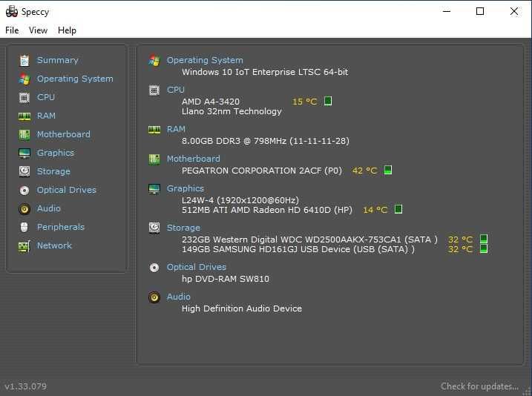Click the RAM icon in summary panel
Image resolution: width=532 pixels, height=396 pixels.
coord(154,130)
